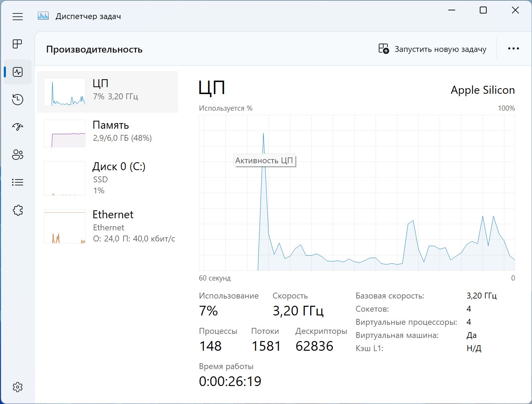Image resolution: width=532 pixels, height=404 pixels.
Task: Open the Processes page icon
Action: [18, 44]
